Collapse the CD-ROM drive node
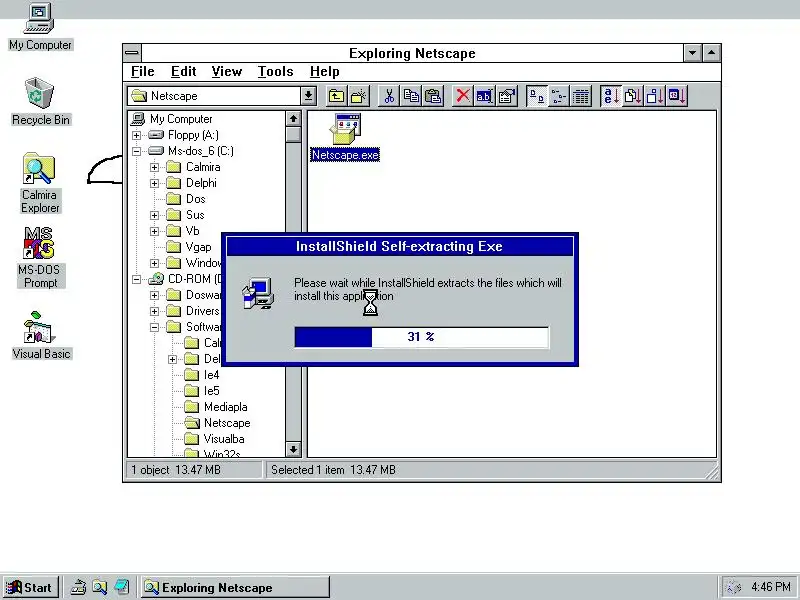Image resolution: width=800 pixels, height=600 pixels. point(136,279)
